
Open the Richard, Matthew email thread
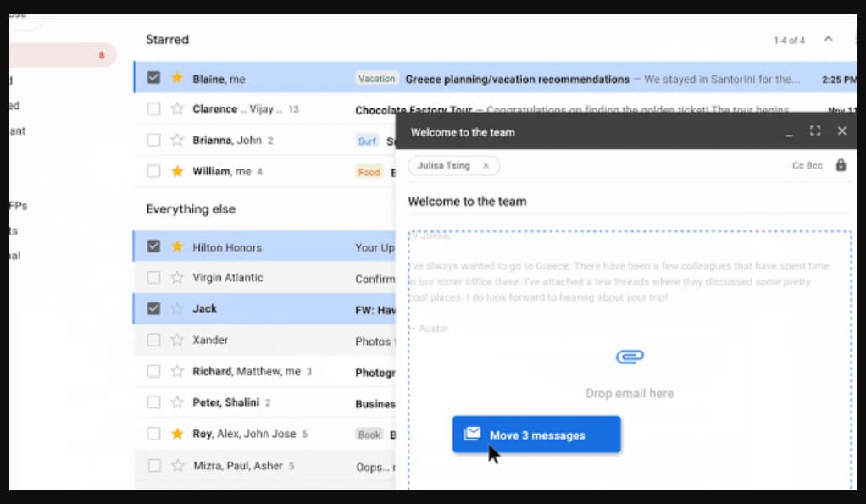click(x=246, y=372)
